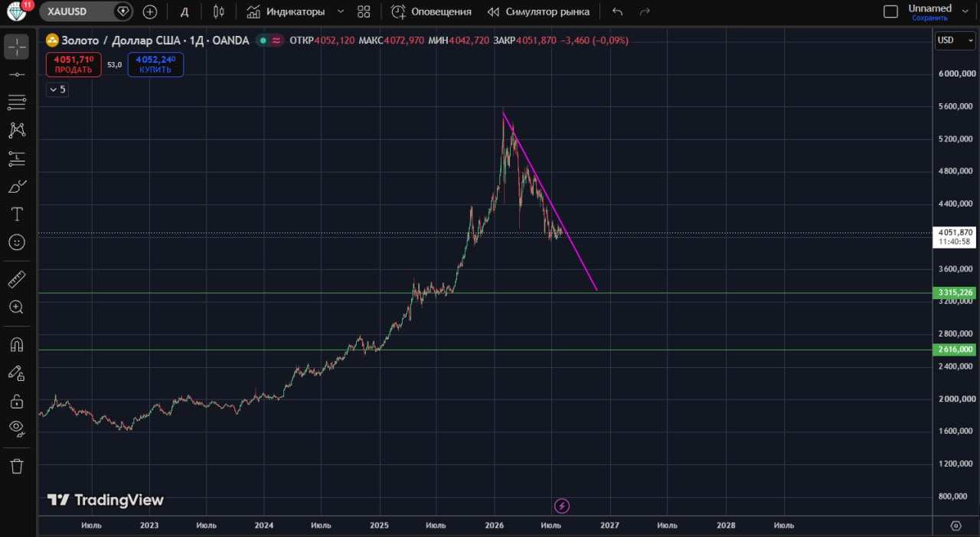This screenshot has width=980, height=537.
Task: Toggle the market status indicator pill
Action: [x=270, y=41]
